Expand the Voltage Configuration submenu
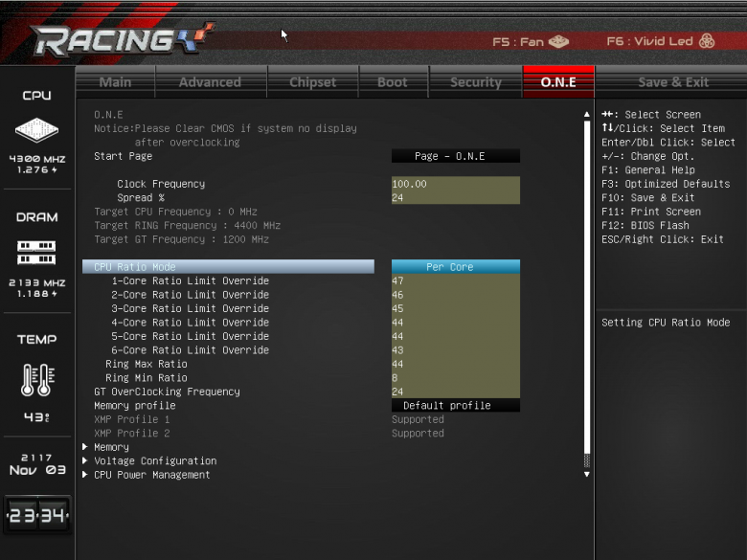 click(155, 461)
